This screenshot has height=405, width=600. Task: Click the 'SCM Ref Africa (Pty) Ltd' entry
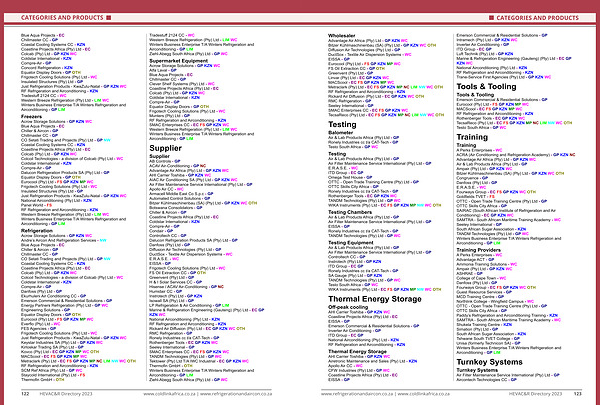tap(52, 371)
